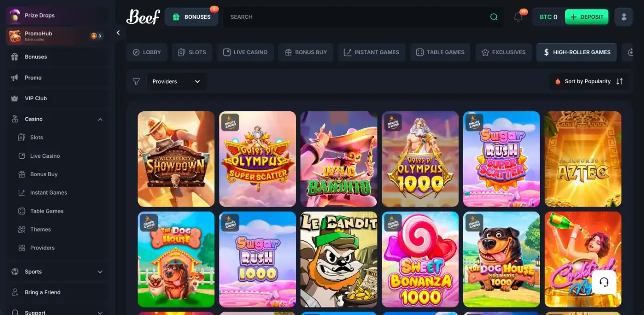Switch to the Bonus Buy tab
This screenshot has width=644, height=315.
[x=305, y=52]
